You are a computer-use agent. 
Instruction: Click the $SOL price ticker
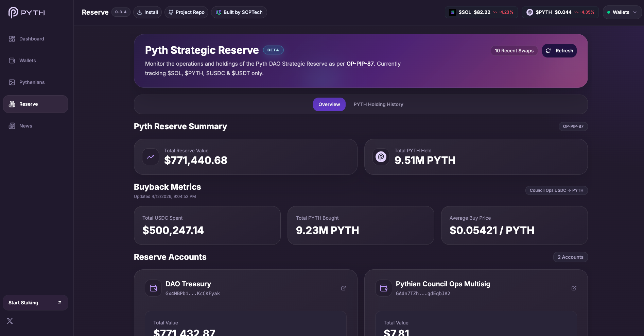click(x=481, y=12)
